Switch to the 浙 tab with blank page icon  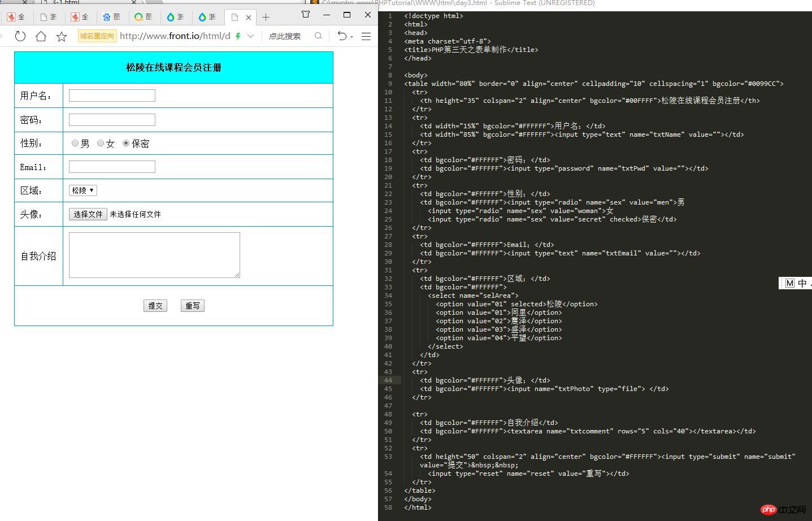(x=48, y=17)
